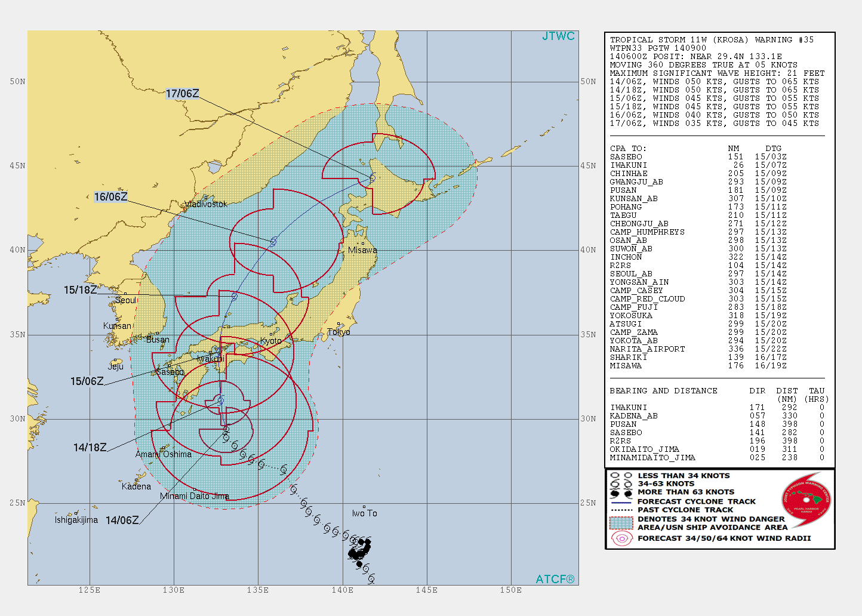Click the 15/18Z time label
Image resolution: width=862 pixels, height=616 pixels.
(x=80, y=290)
